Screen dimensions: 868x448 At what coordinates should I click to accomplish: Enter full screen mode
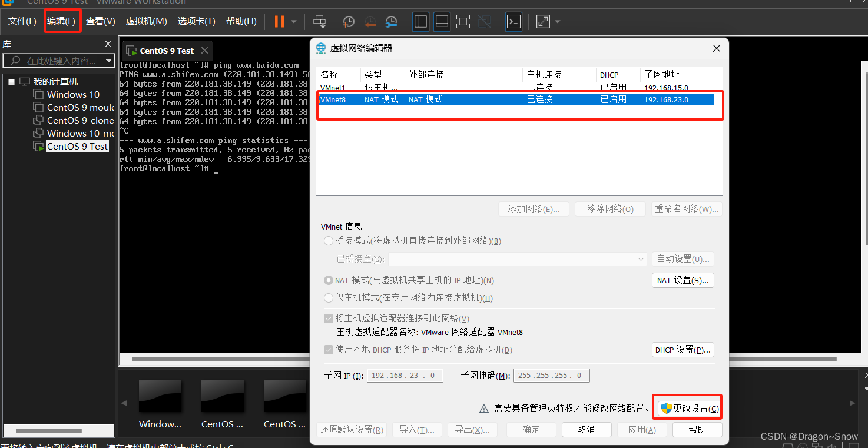[463, 22]
